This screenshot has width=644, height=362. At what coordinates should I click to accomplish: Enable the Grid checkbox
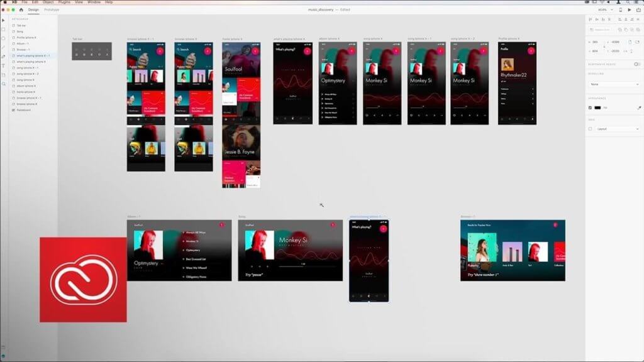point(590,129)
